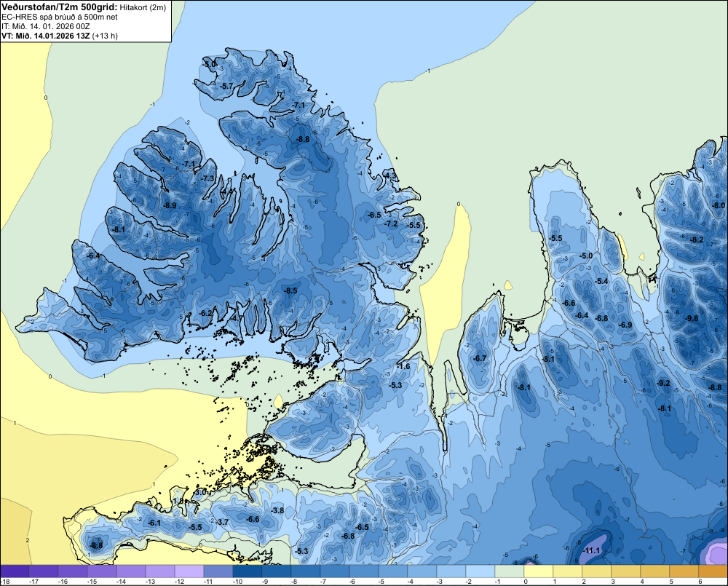Click the "-9.2" temperature label on the map
The height and width of the screenshot is (586, 728).
pyautogui.click(x=663, y=383)
